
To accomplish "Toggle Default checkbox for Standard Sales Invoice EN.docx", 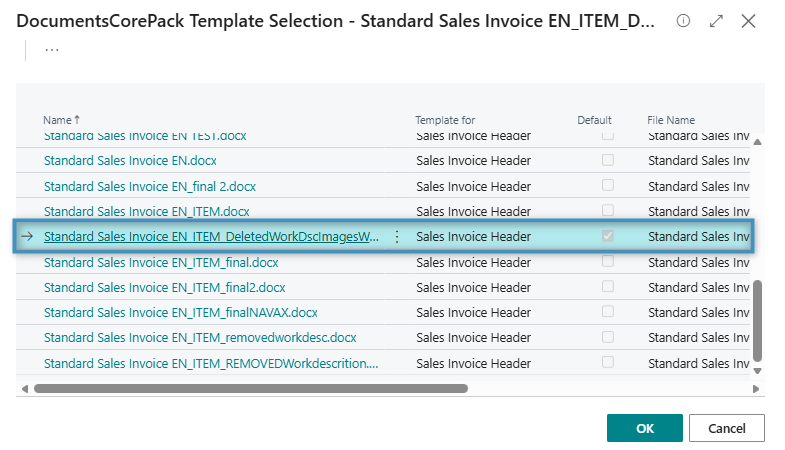I will 608,160.
